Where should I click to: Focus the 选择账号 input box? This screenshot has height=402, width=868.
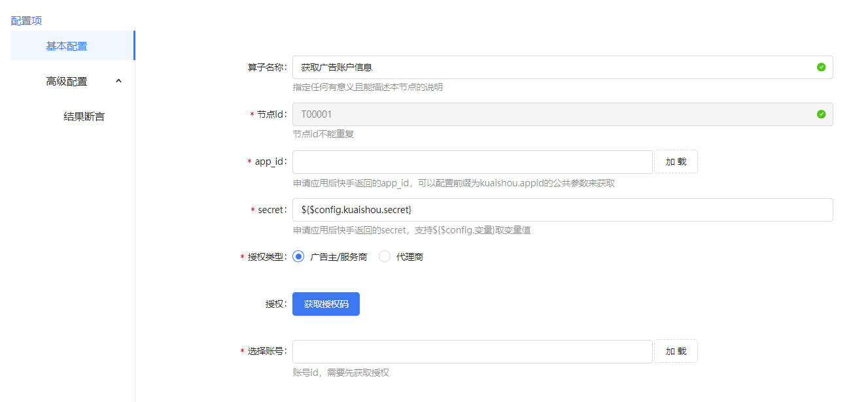472,351
